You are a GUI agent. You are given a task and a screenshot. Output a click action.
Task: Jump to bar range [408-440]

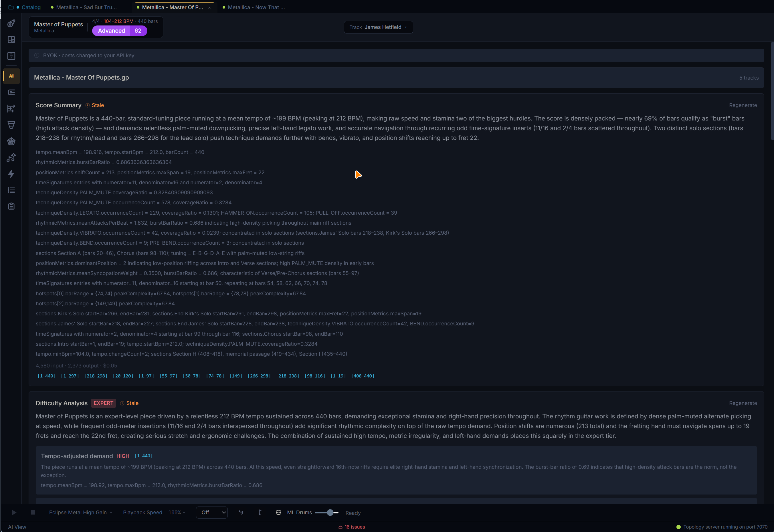[x=363, y=376]
